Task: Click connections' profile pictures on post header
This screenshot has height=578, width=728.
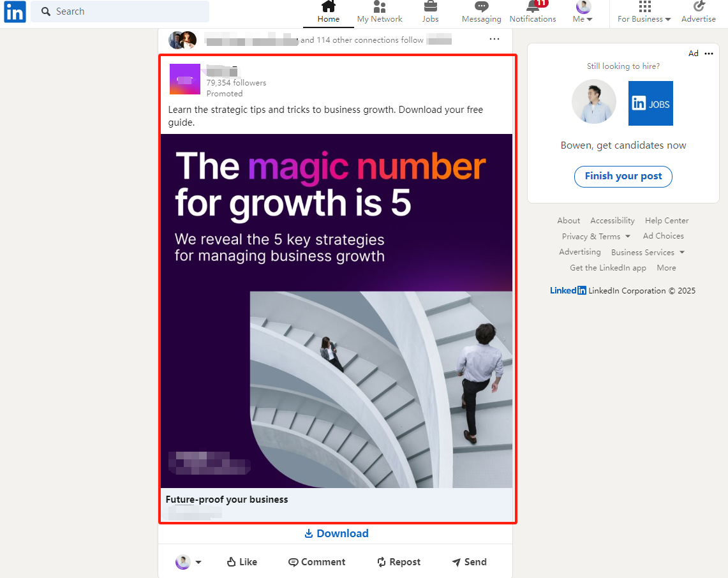Action: [182, 40]
